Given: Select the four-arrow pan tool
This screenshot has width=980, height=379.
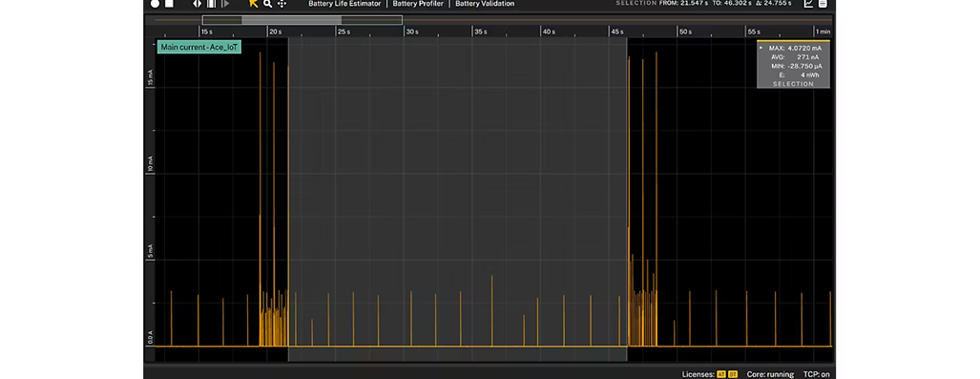Looking at the screenshot, I should (x=281, y=4).
